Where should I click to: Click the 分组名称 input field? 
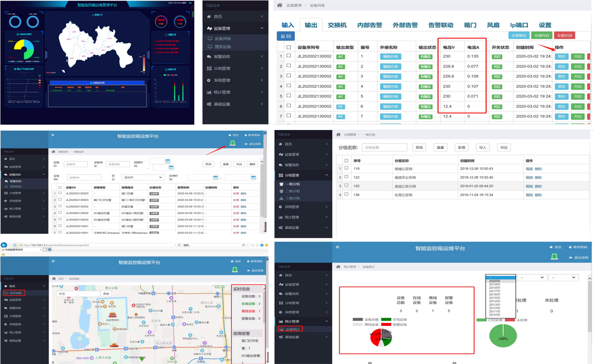pyautogui.click(x=384, y=147)
